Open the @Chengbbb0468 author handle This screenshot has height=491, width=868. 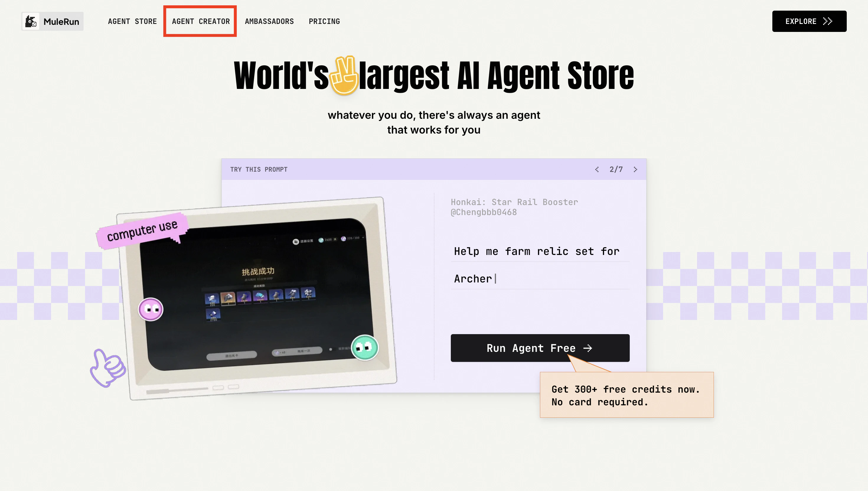click(x=484, y=212)
